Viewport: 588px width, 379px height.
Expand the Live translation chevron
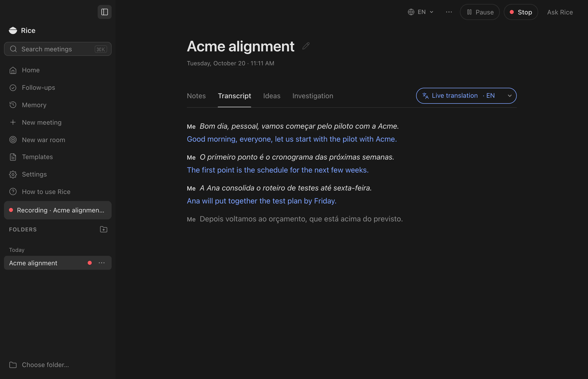click(x=510, y=96)
